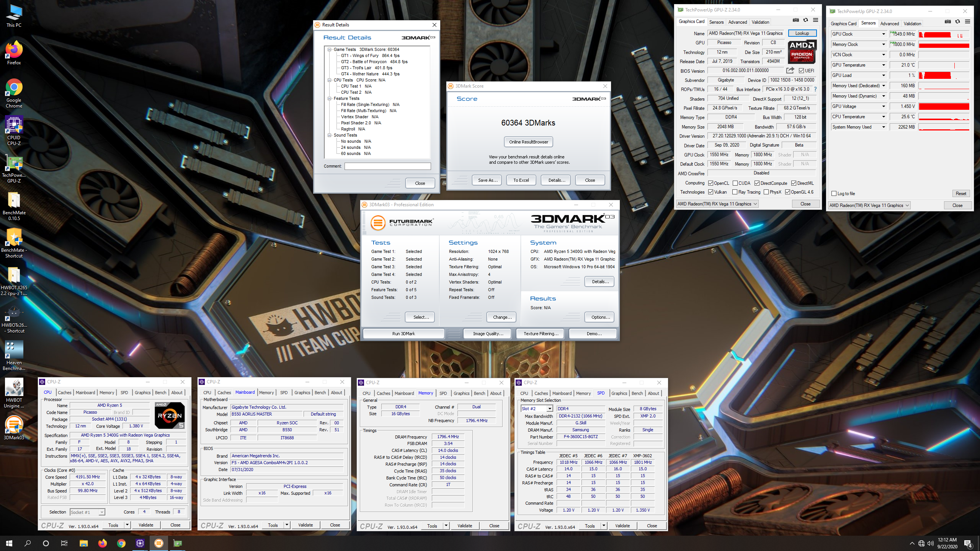Collapse the Game Tests tree node
This screenshot has height=551, width=980.
point(329,49)
